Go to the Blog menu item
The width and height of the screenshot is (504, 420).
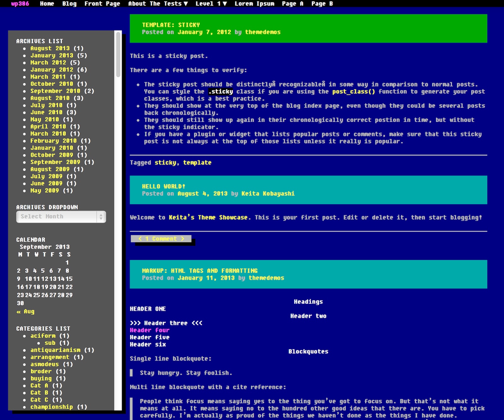(69, 4)
